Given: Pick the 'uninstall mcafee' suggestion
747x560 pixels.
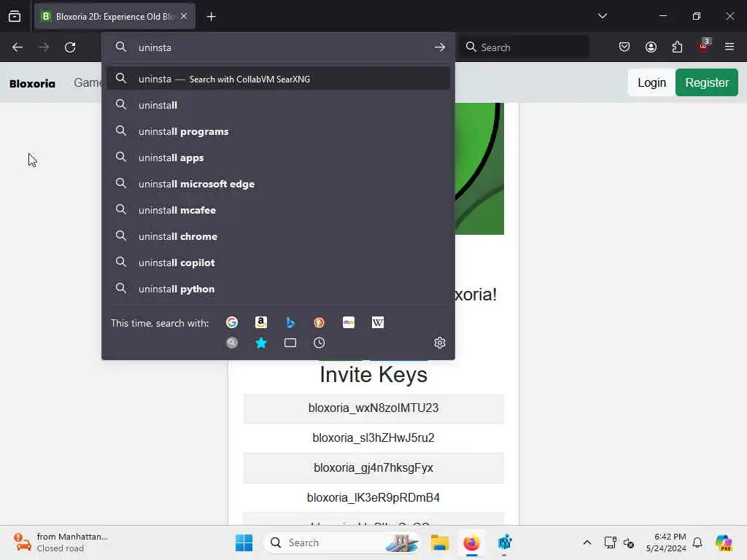Looking at the screenshot, I should 278,210.
